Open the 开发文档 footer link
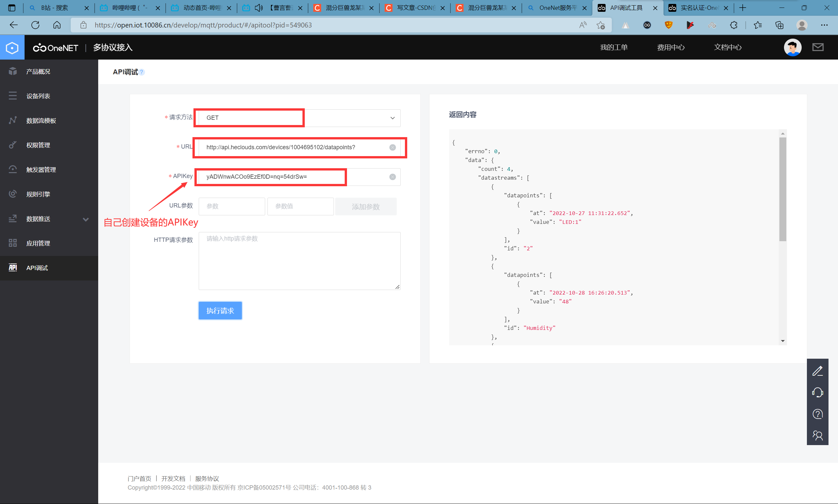Screen dimensions: 838x504 173,478
